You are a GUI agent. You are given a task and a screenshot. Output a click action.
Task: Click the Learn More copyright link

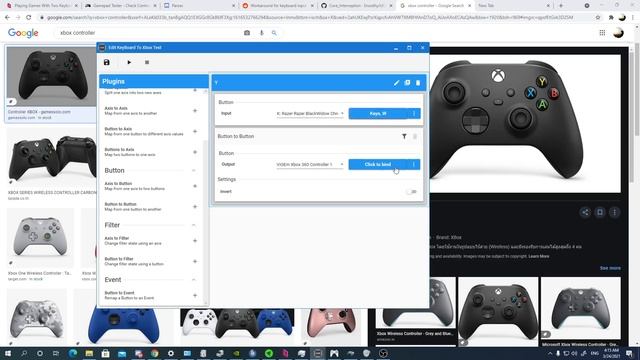tap(539, 256)
